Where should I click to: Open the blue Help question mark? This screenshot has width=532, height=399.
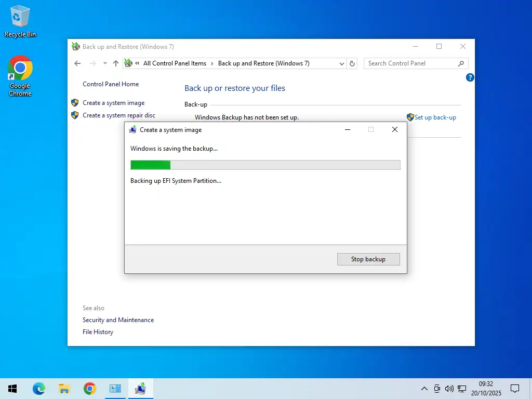pyautogui.click(x=470, y=77)
